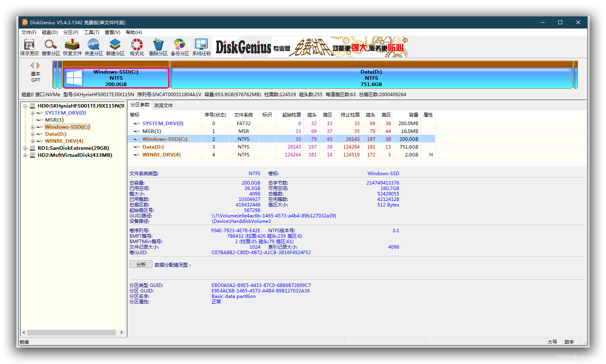
Task: Go to next disk with right arrow
Action: tap(38, 65)
